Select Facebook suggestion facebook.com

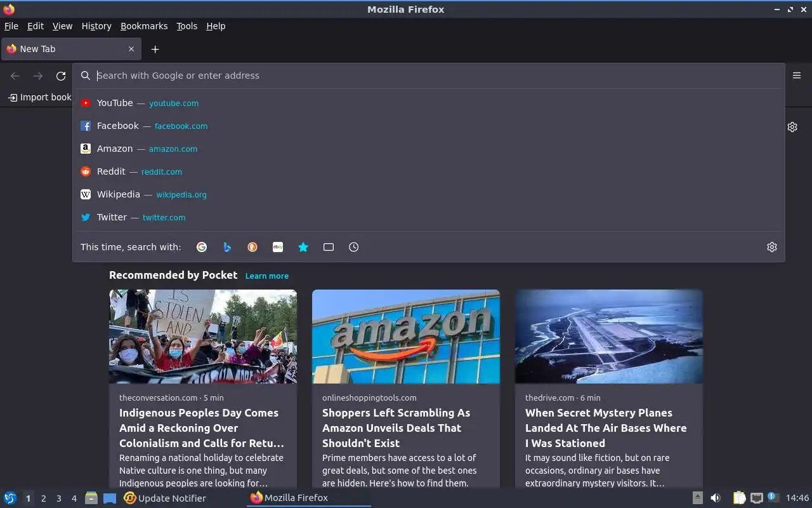[429, 126]
